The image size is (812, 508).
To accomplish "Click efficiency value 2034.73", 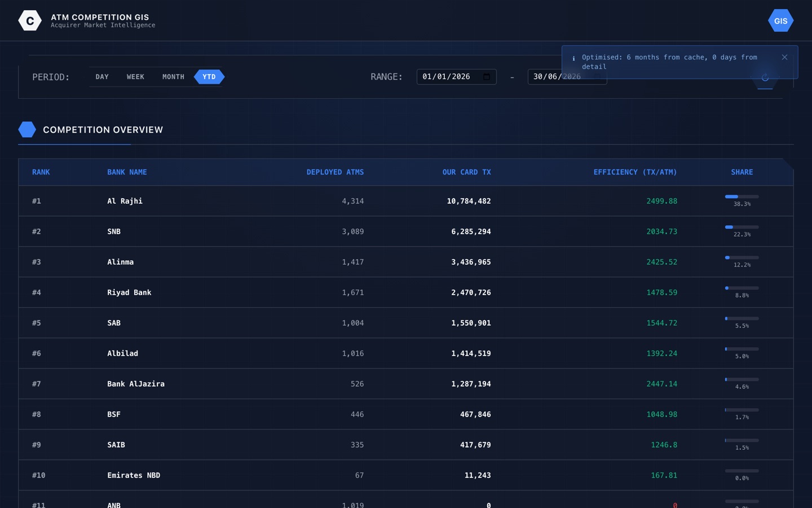I will pyautogui.click(x=661, y=231).
